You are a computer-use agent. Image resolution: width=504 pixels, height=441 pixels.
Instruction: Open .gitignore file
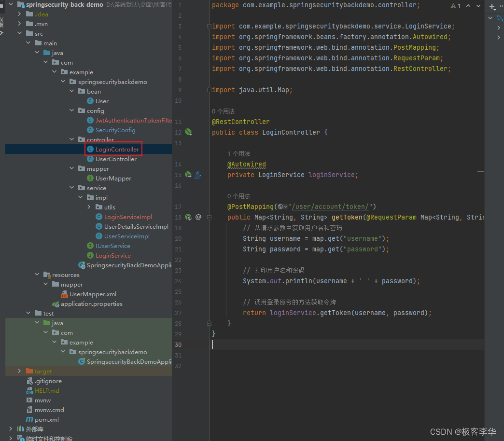point(44,381)
